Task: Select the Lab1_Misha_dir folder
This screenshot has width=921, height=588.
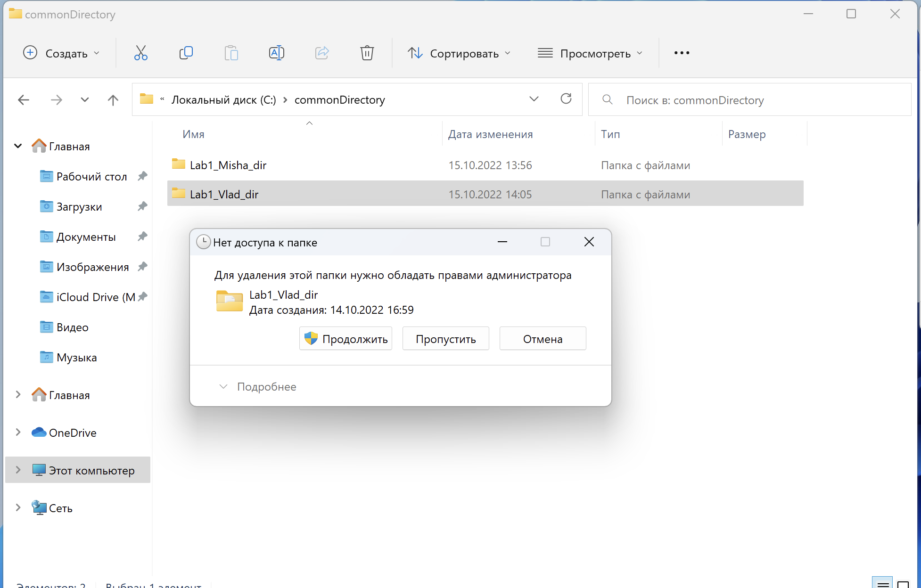Action: tap(228, 165)
